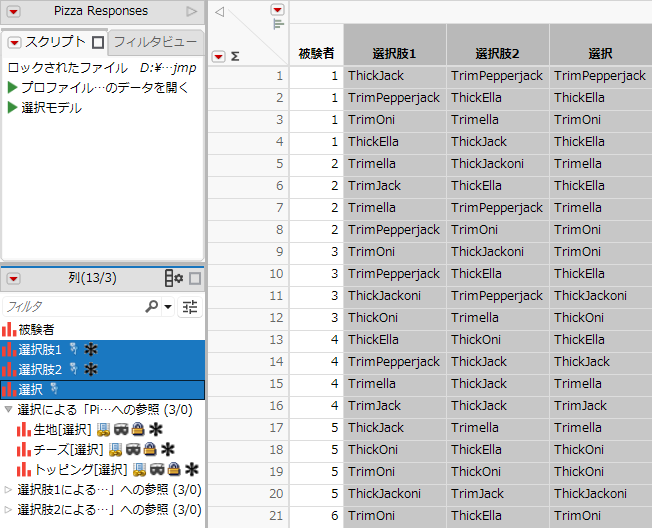
Task: Select row number 11 in the row header
Action: coord(248,296)
